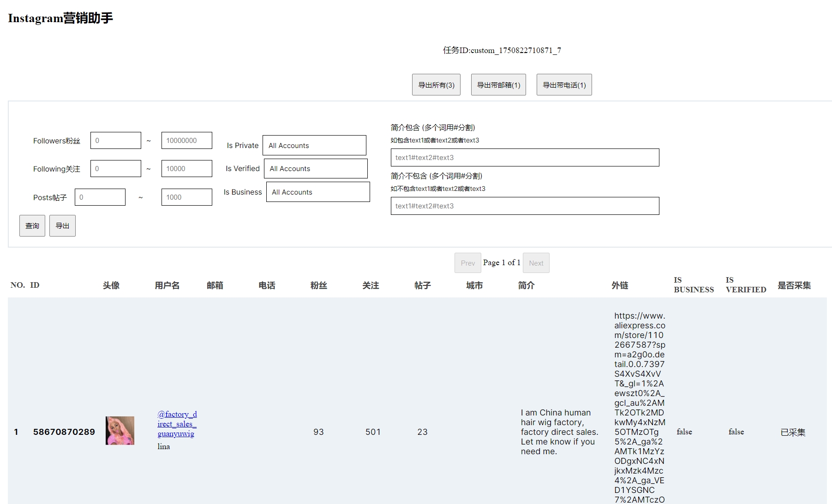Click the 简介包含 bio contains text field

click(525, 157)
